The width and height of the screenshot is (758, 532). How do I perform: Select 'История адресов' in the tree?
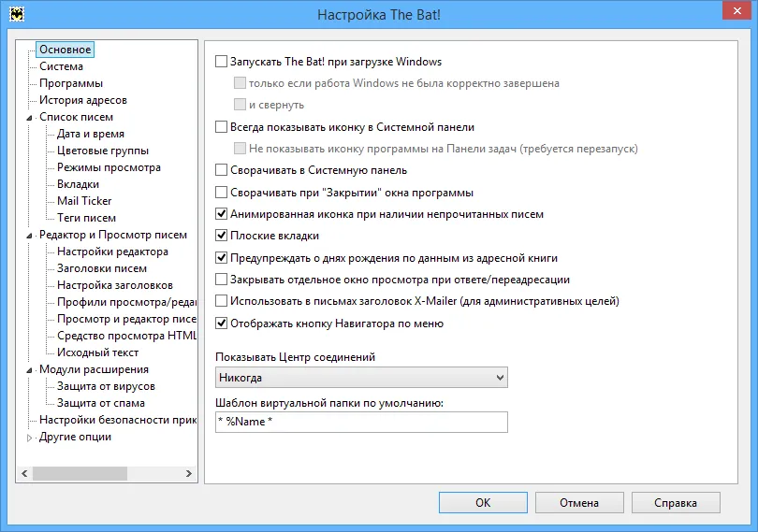[x=83, y=100]
